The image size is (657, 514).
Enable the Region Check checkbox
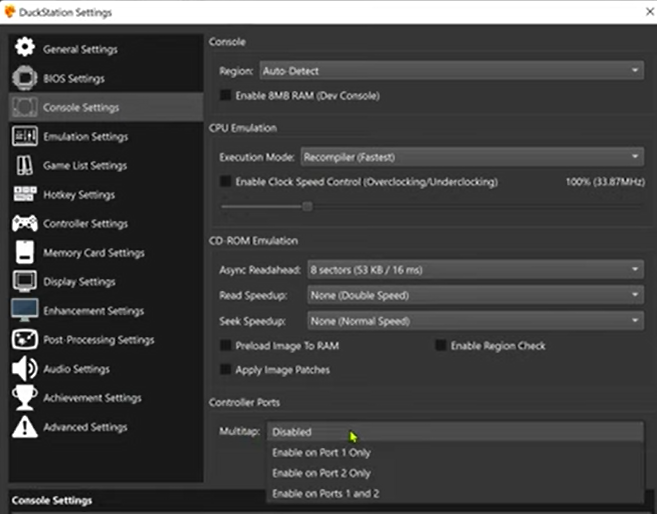(x=441, y=346)
